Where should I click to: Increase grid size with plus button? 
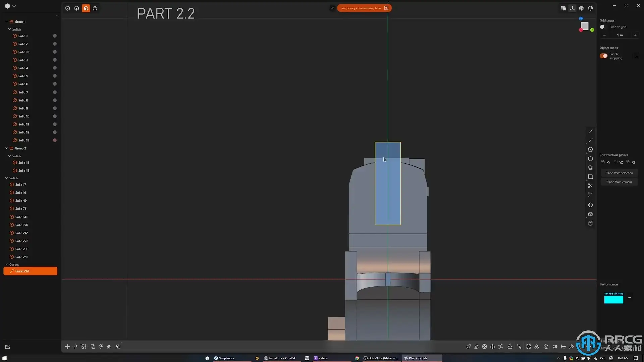coord(635,35)
